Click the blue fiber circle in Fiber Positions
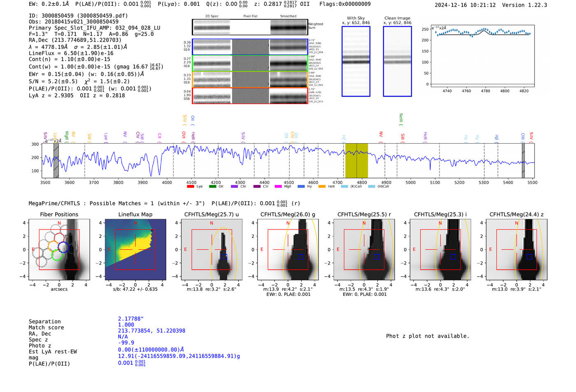Image resolution: width=576 pixels, height=392 pixels. click(63, 247)
